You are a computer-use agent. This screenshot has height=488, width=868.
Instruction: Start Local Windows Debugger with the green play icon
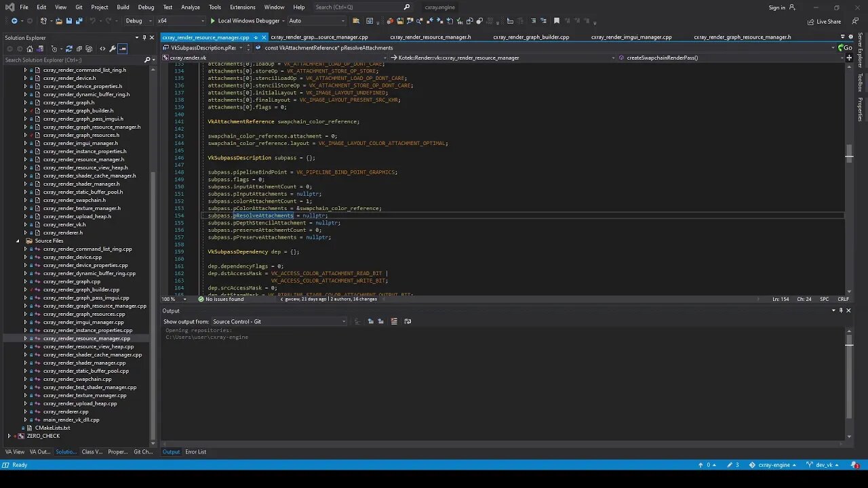[213, 21]
